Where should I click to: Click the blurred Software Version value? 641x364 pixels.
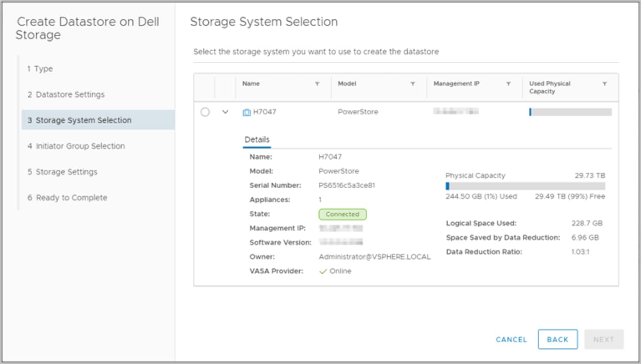tap(341, 242)
